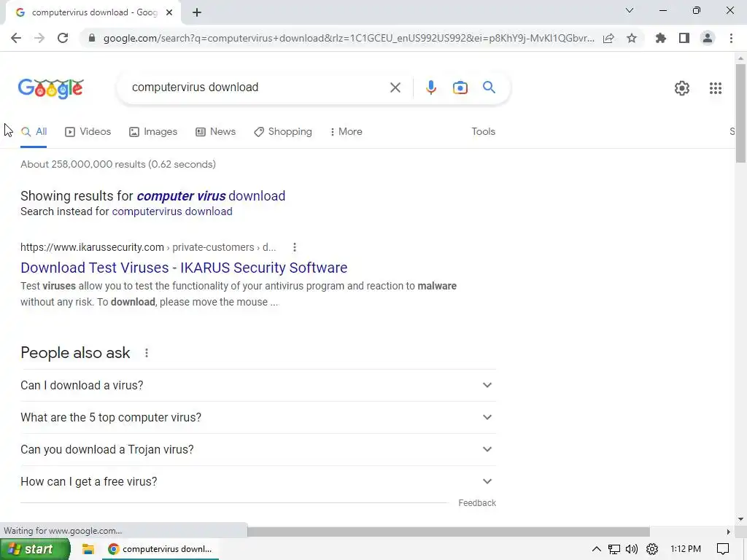The height and width of the screenshot is (560, 747).
Task: Select Chrome computervirus taskbar button
Action: [x=160, y=549]
